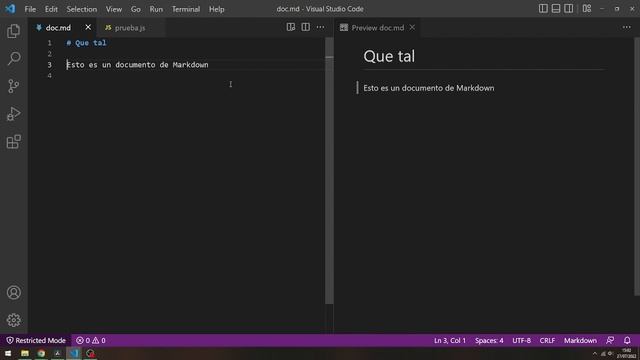Viewport: 640px width, 360px height.
Task: Click 'Esto es un documento de Markdown' editor line
Action: click(138, 64)
